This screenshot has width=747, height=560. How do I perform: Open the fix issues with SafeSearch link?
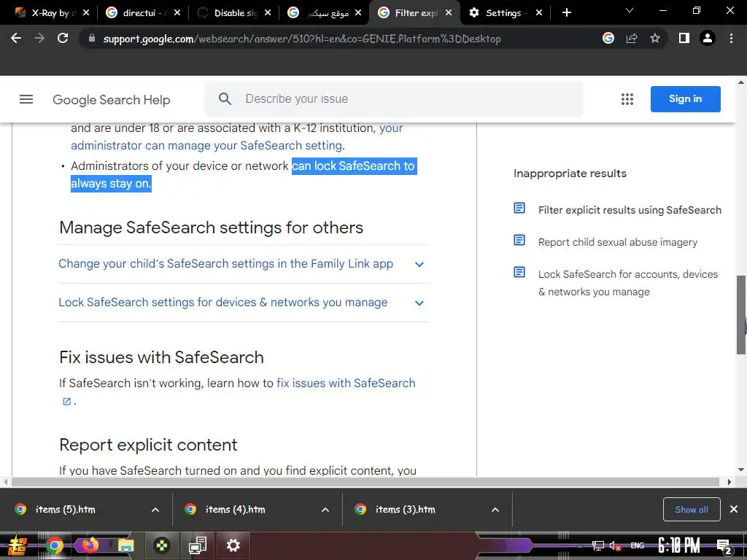pos(346,384)
